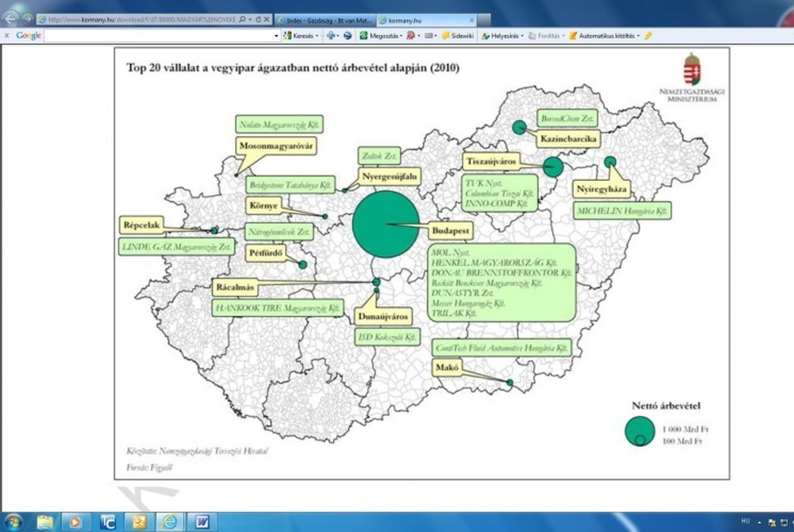Click the Pétfürdő city label

pyautogui.click(x=266, y=253)
